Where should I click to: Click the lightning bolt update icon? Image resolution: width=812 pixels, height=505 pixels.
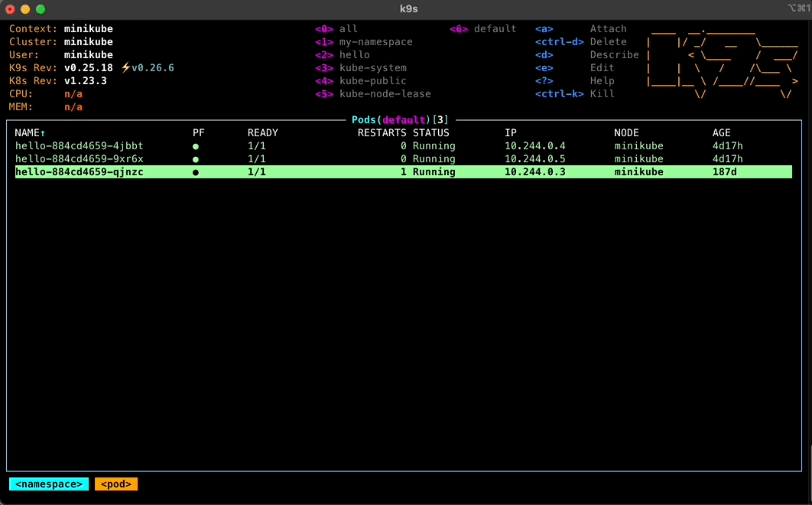[x=125, y=67]
